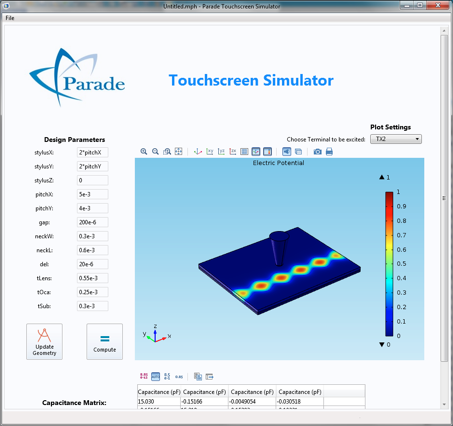
Task: Close the simulator window
Action: coord(438,5)
